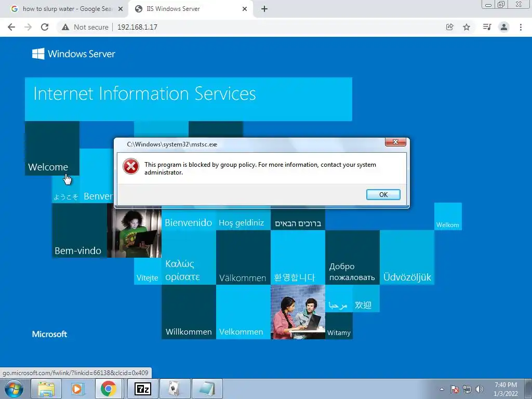Viewport: 532px width, 399px height.
Task: Click the browser Back arrow
Action: pyautogui.click(x=11, y=27)
